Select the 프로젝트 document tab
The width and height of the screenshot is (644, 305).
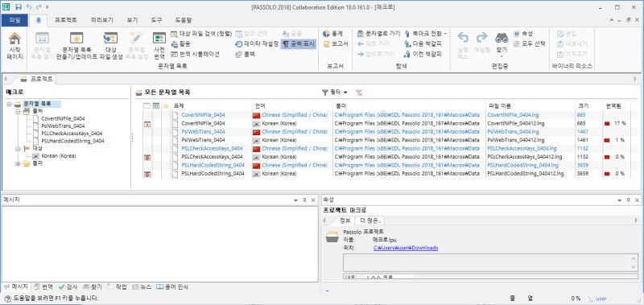(x=36, y=79)
